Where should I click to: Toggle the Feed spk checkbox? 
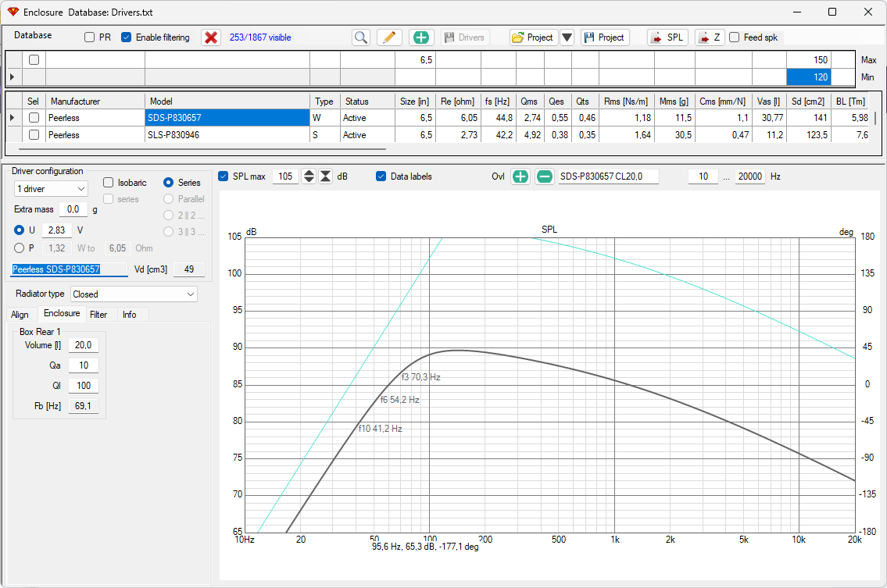point(735,37)
